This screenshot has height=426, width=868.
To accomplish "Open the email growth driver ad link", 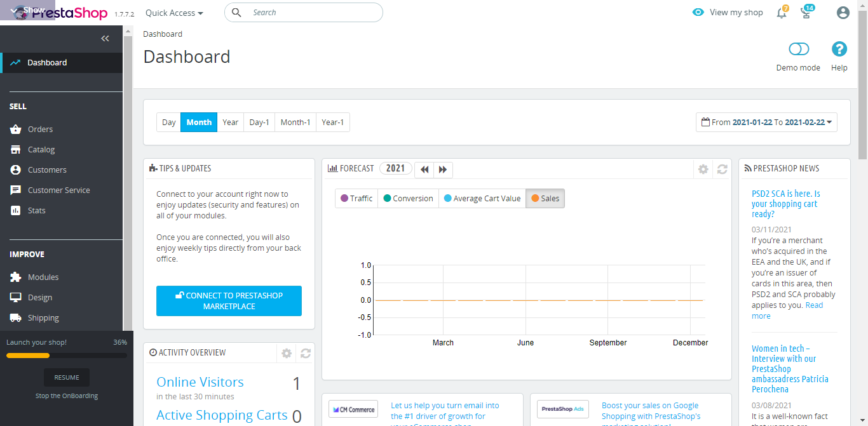I will [x=445, y=414].
